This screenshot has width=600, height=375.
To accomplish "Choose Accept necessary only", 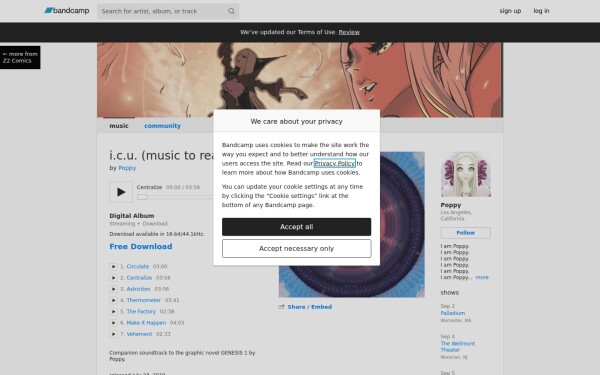I will 297,249.
